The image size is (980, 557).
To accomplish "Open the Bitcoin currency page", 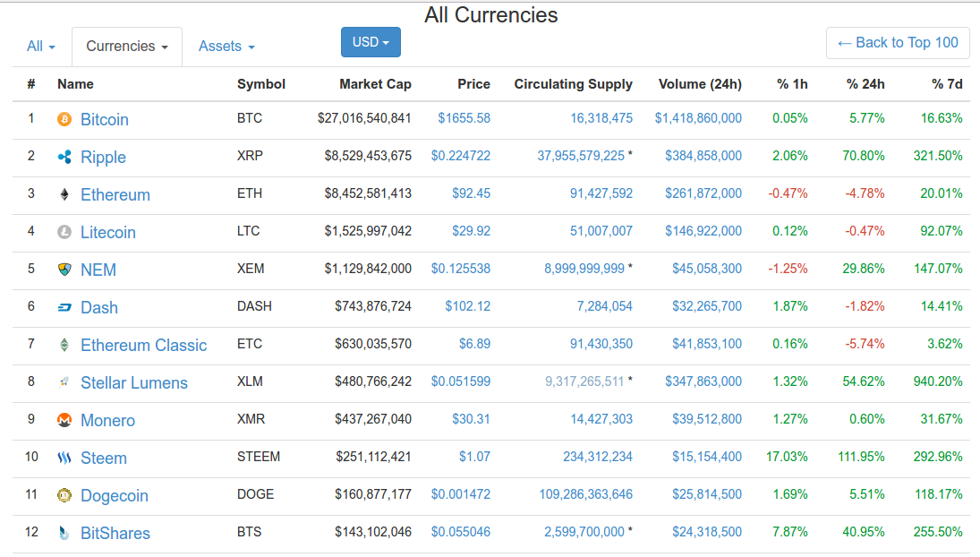I will coord(105,119).
